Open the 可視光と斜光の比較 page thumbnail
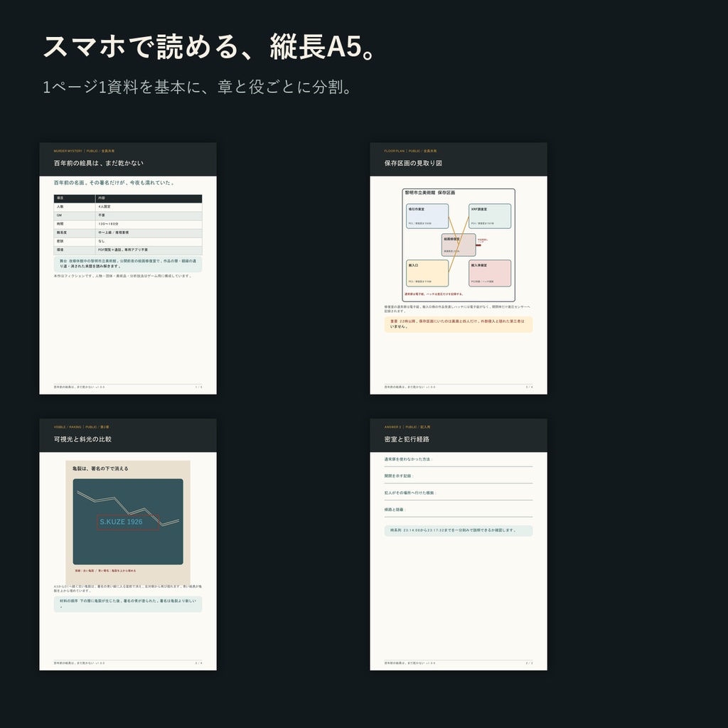The image size is (728, 728). pyautogui.click(x=128, y=544)
